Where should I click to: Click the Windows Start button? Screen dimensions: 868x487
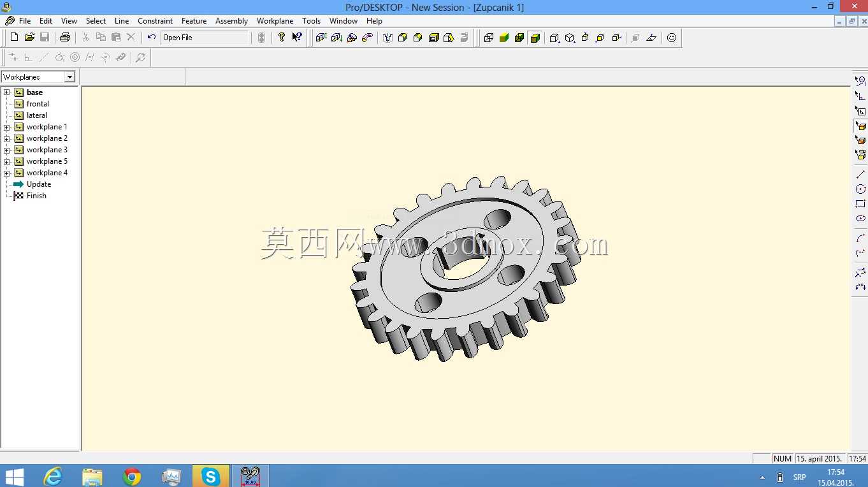pos(14,476)
